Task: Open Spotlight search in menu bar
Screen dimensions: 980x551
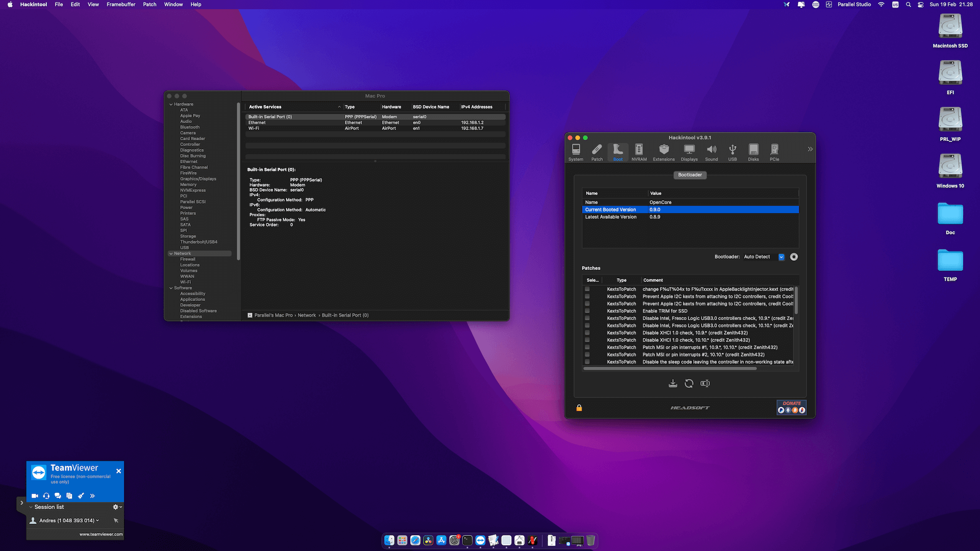Action: click(908, 5)
